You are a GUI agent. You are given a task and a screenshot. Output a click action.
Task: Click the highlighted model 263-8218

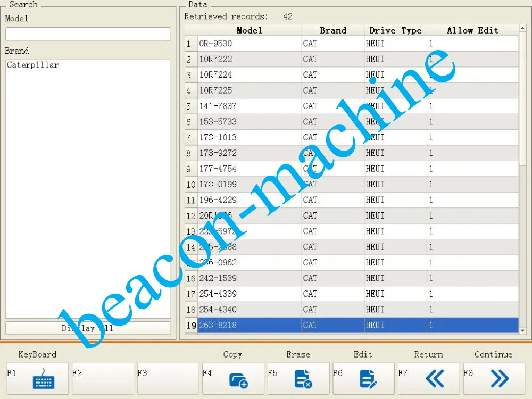250,325
